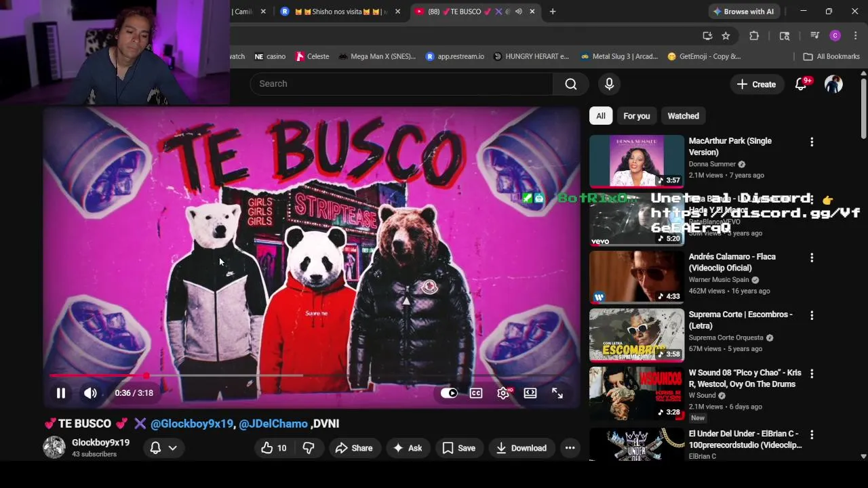
Task: Open Andrés Calamaro - Flaca thumbnail
Action: (x=637, y=277)
